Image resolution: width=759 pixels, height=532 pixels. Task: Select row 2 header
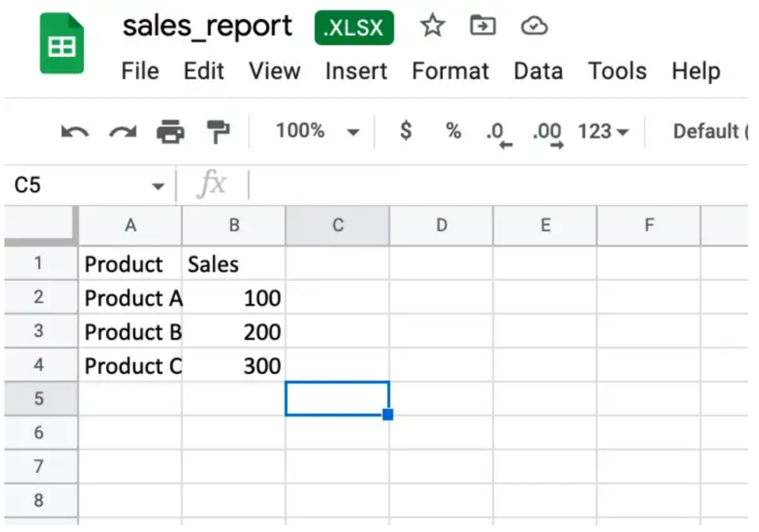pyautogui.click(x=41, y=297)
